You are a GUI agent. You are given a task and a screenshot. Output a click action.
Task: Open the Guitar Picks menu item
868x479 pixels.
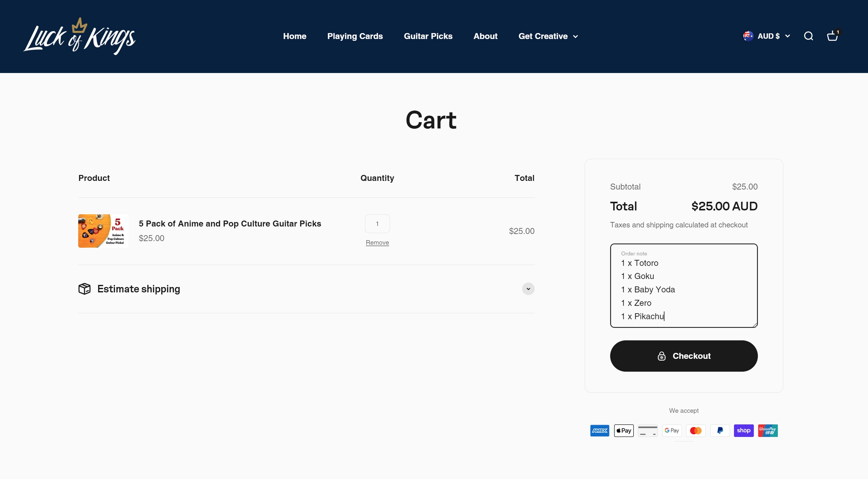pyautogui.click(x=428, y=36)
